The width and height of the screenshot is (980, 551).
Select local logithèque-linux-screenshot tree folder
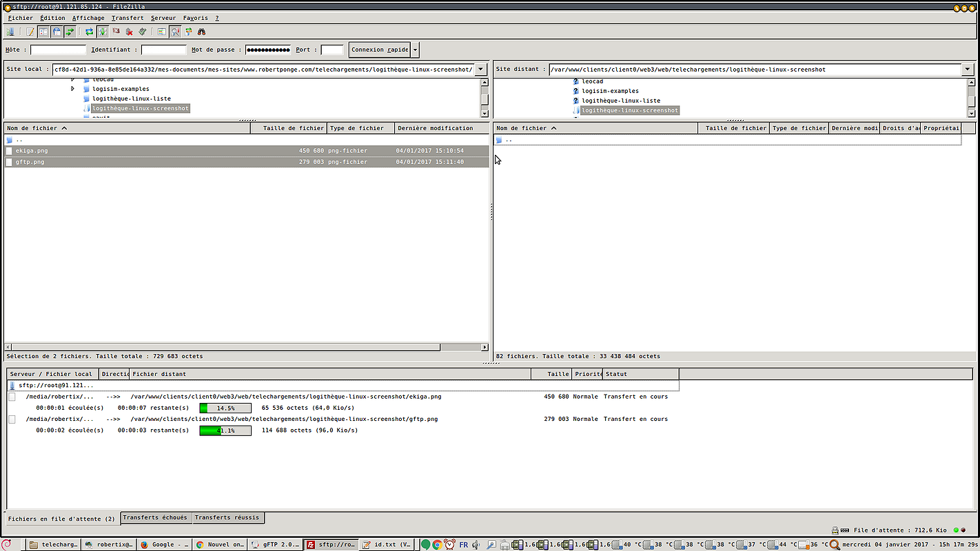tap(141, 108)
